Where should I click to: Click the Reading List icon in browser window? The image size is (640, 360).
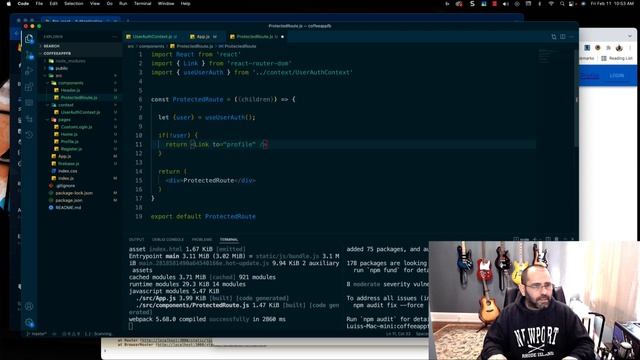(604, 58)
